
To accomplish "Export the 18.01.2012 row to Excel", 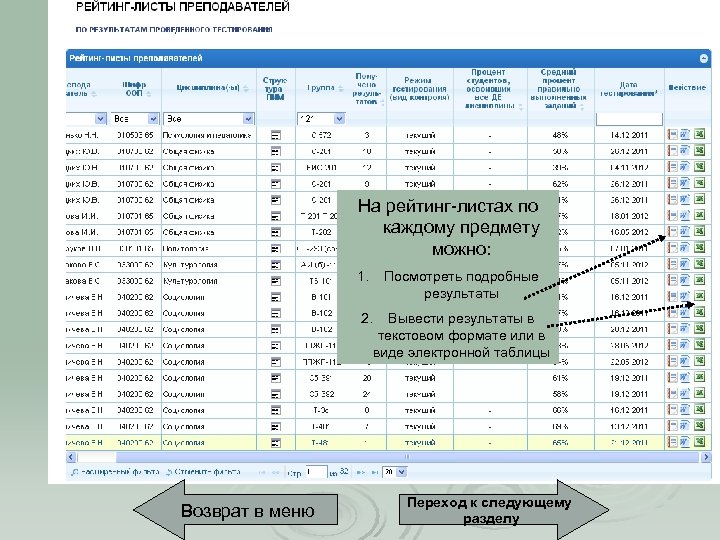I will click(x=699, y=215).
